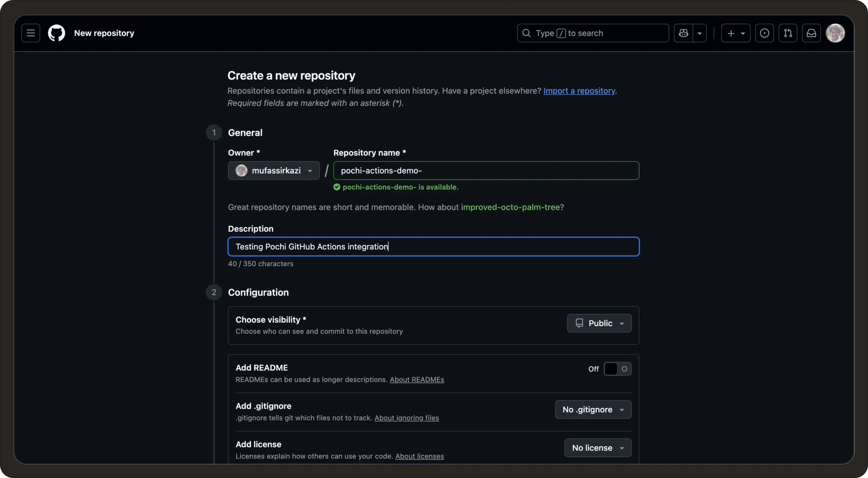The image size is (868, 478).
Task: Click the search bar in header
Action: click(x=593, y=33)
